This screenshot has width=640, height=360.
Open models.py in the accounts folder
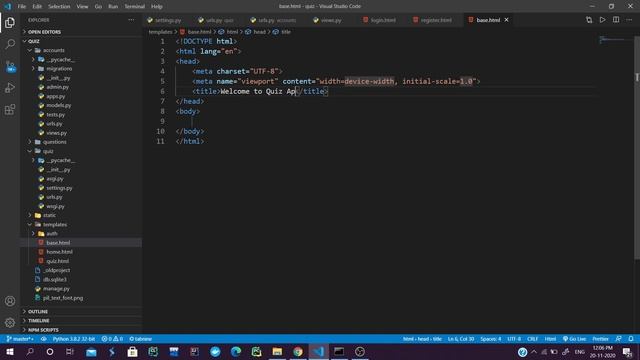(82, 105)
